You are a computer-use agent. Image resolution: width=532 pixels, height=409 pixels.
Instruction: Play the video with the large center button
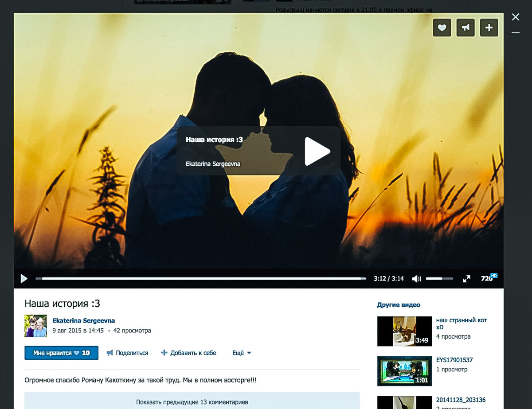317,151
